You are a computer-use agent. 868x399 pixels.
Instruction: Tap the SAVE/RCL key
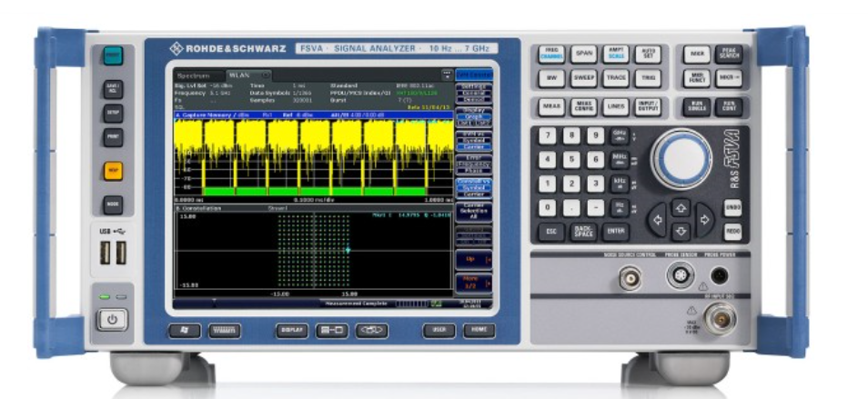(x=113, y=90)
